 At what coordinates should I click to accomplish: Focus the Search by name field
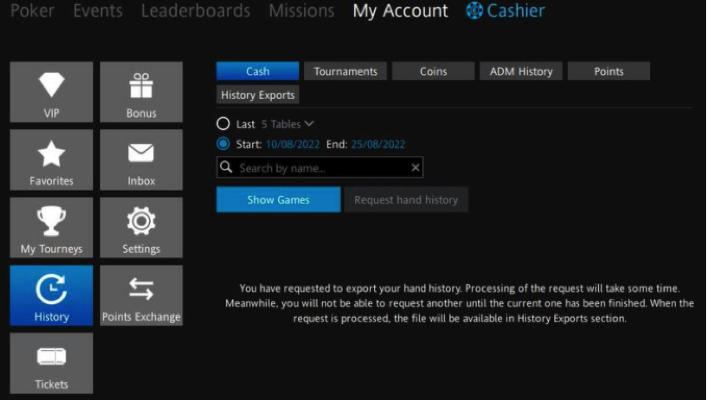320,168
